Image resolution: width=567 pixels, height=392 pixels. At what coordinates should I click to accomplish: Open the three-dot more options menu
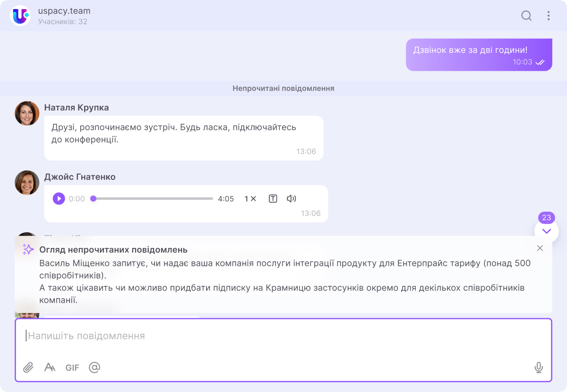pos(549,16)
